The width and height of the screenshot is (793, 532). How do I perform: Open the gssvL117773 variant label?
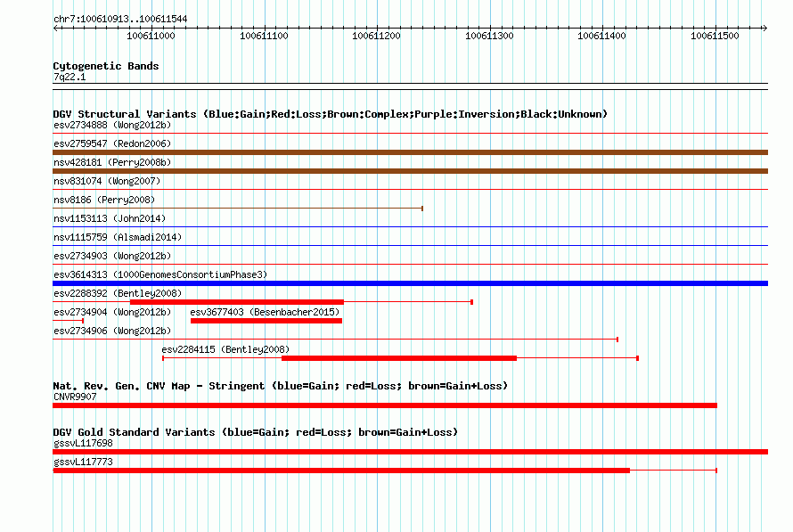(x=83, y=462)
